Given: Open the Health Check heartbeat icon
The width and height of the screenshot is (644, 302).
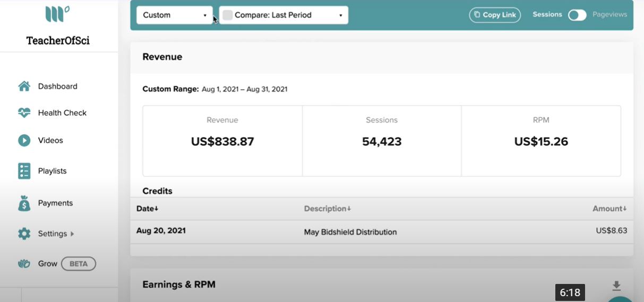Looking at the screenshot, I should [x=24, y=113].
